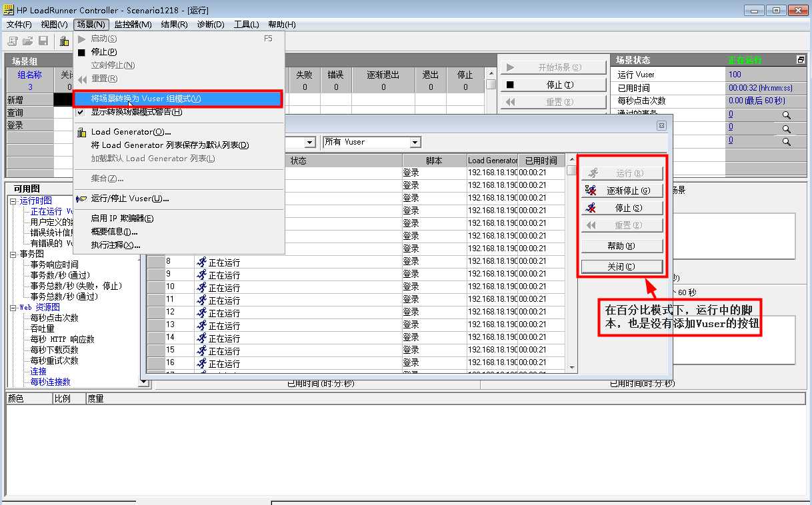The width and height of the screenshot is (812, 505).
Task: Click the running-man icon in Vuser row 14
Action: tap(202, 338)
